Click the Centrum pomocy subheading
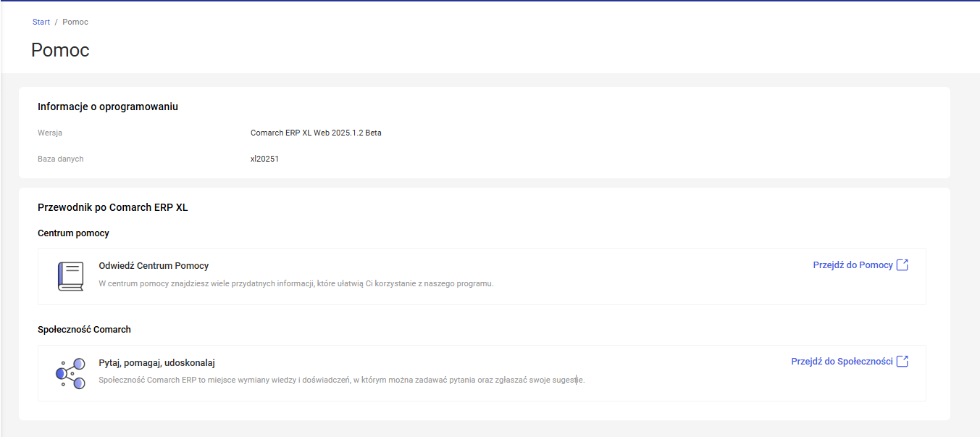 point(73,233)
